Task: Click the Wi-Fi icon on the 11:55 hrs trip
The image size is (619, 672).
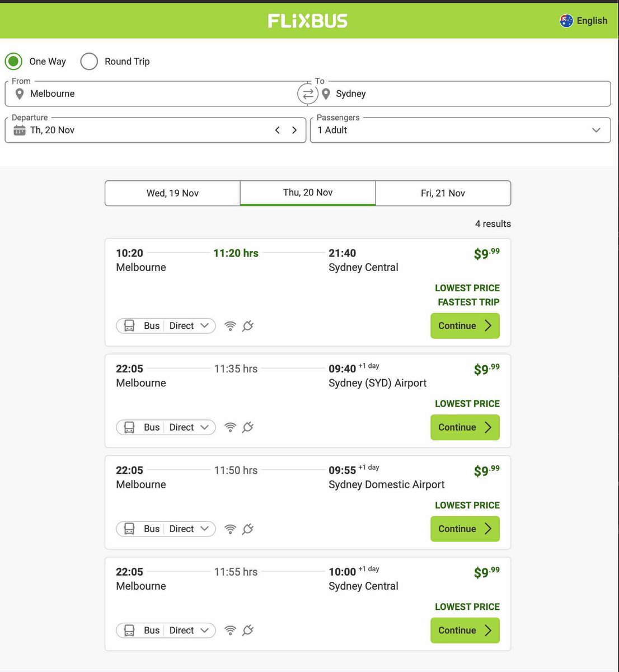Action: pyautogui.click(x=230, y=631)
